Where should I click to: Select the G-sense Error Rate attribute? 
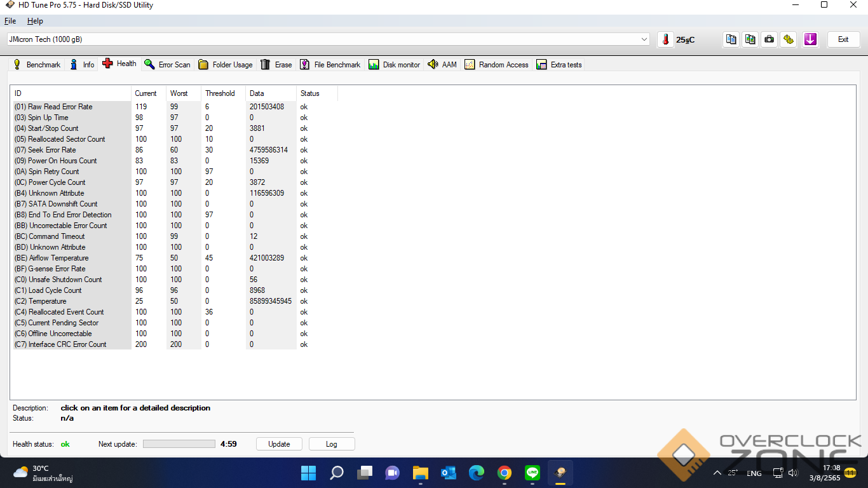[50, 269]
